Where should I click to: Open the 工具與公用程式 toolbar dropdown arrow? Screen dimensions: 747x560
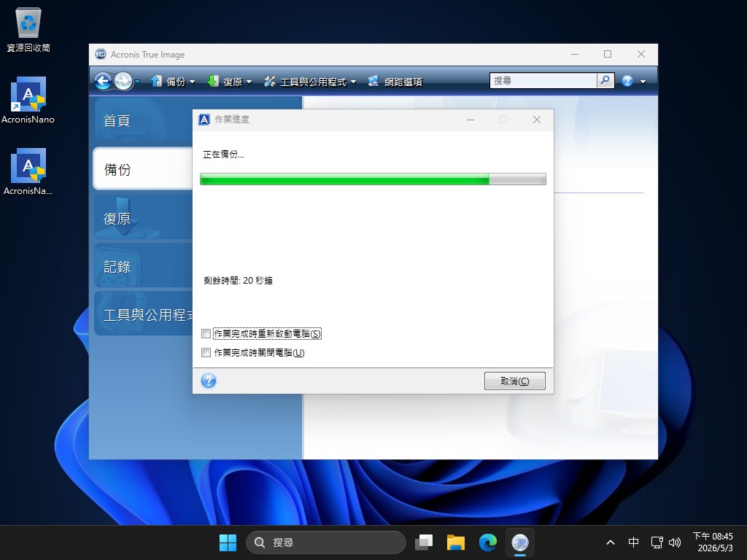click(354, 82)
